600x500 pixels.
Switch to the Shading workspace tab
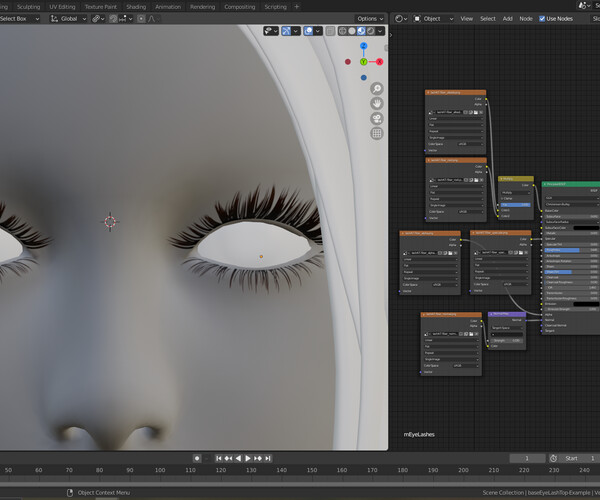[x=136, y=7]
